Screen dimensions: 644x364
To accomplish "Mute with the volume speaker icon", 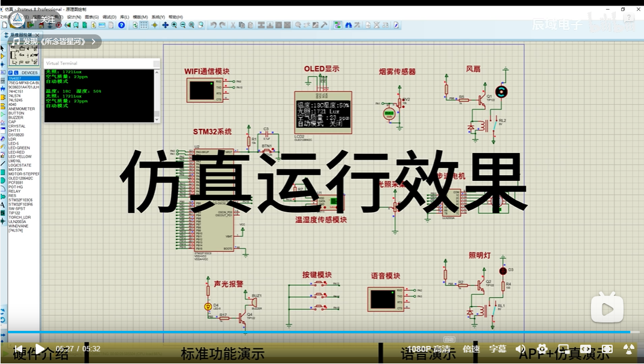I will click(521, 349).
